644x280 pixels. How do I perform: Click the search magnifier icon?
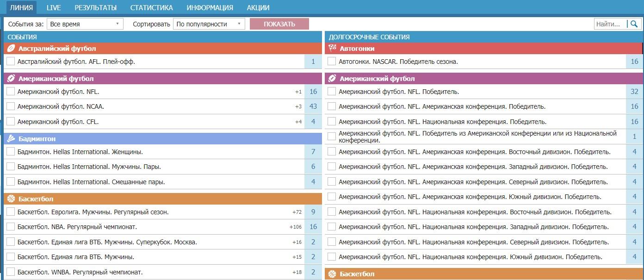point(634,24)
